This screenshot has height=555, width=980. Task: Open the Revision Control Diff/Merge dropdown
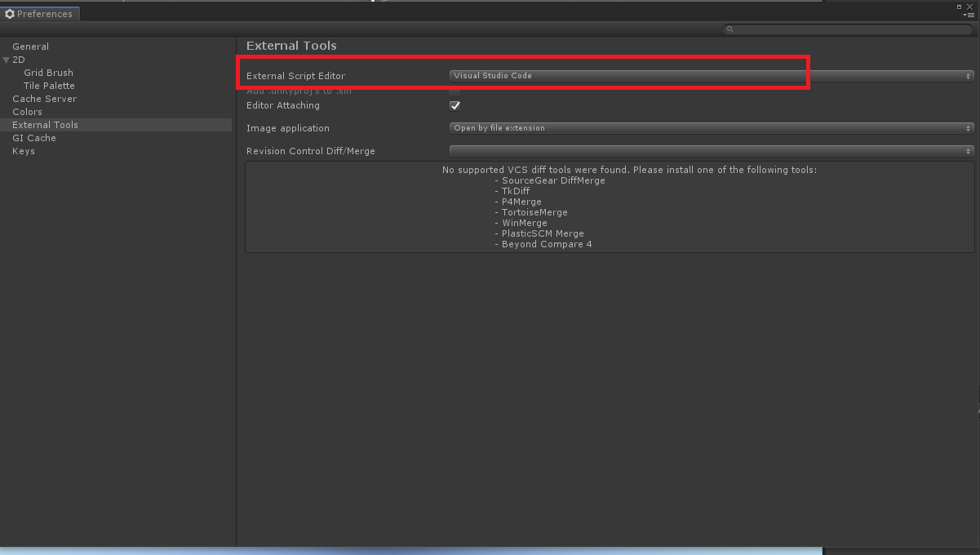coord(710,150)
